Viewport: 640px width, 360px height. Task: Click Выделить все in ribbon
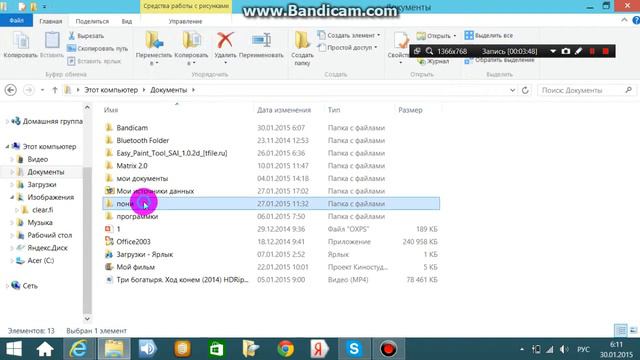489,36
